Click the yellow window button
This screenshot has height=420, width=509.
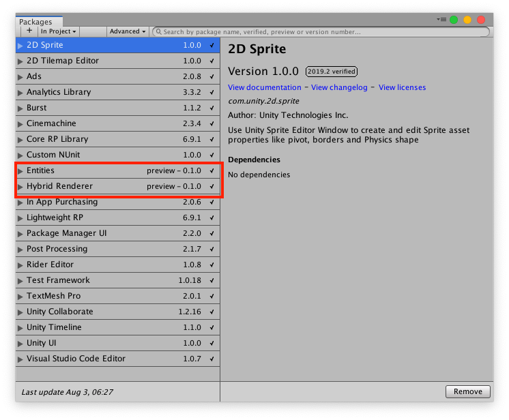coord(467,20)
